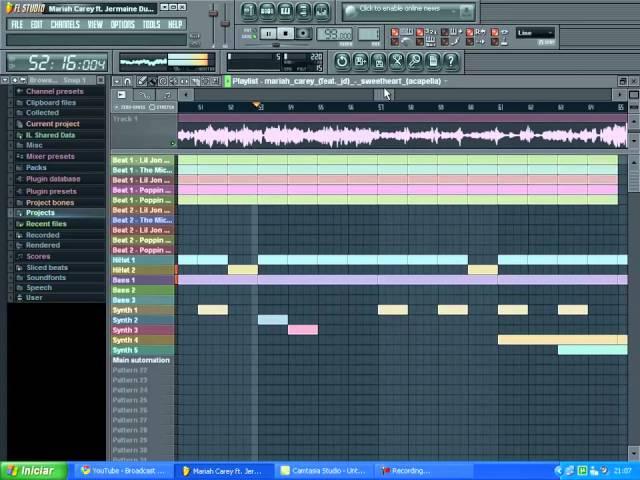640x480 pixels.
Task: Expand the Sliced beats browser folder
Action: (x=46, y=267)
